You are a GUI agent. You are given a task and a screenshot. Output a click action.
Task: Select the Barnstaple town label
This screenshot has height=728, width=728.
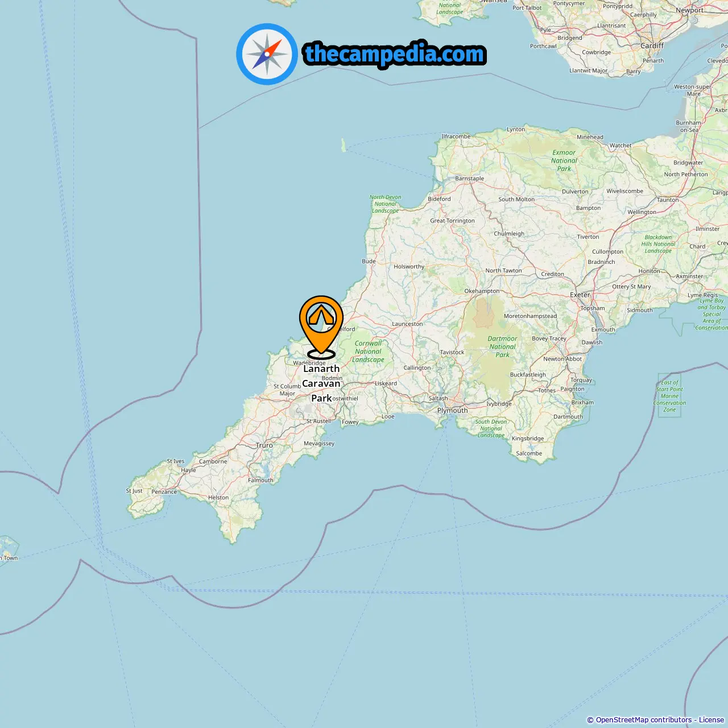click(470, 179)
